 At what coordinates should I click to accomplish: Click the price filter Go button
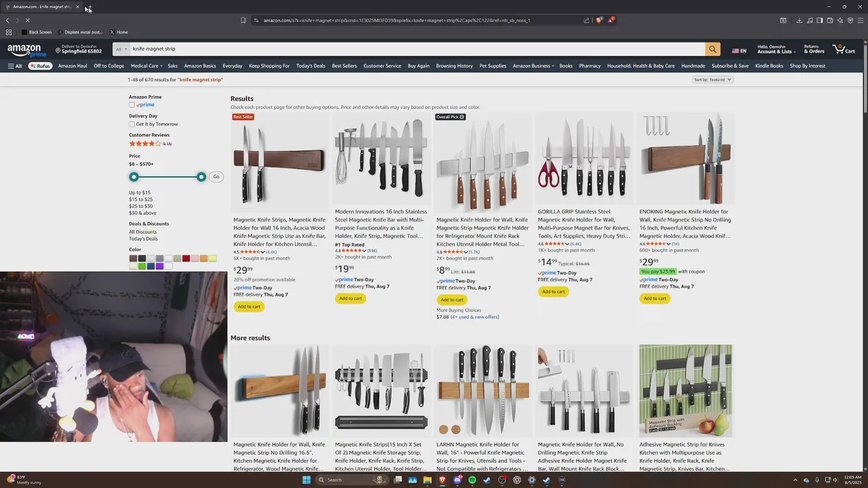pyautogui.click(x=216, y=177)
